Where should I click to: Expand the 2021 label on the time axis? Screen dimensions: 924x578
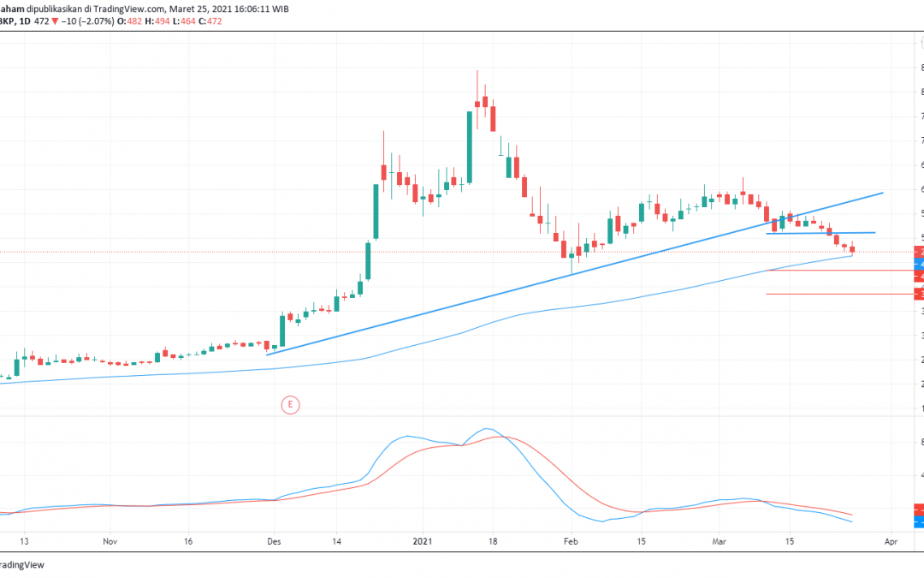click(x=423, y=541)
